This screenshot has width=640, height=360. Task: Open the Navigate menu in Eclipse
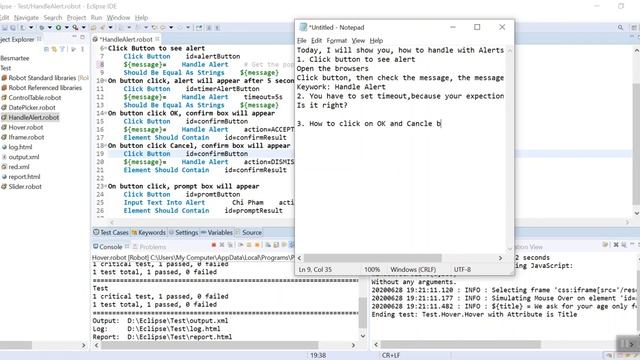(26, 18)
